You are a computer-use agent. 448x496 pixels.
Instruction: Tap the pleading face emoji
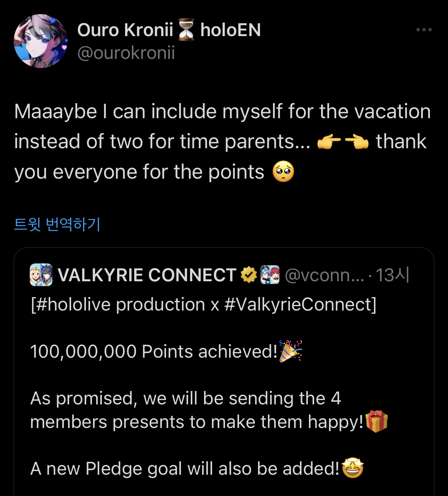point(283,172)
